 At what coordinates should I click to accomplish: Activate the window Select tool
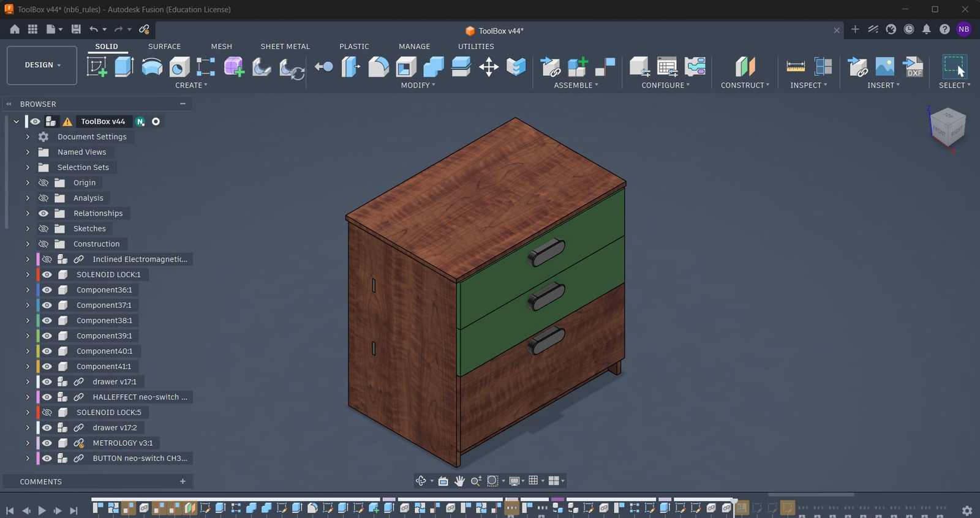[954, 67]
